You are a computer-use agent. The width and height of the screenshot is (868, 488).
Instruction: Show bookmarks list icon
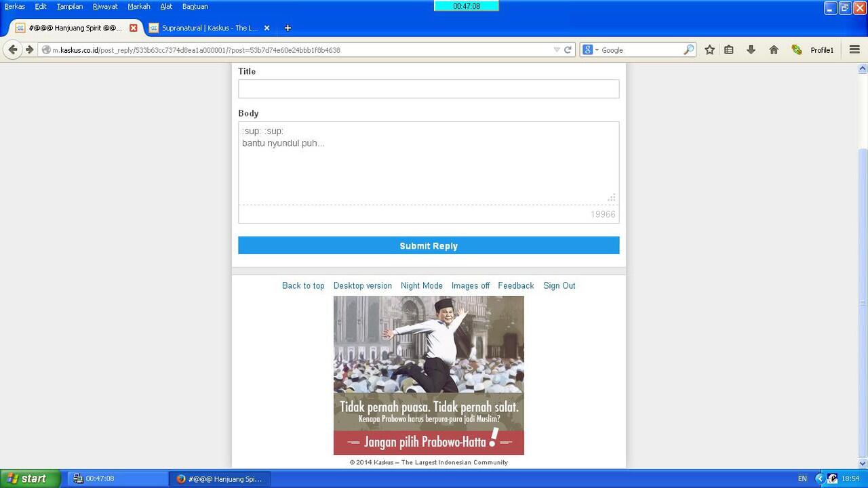729,49
